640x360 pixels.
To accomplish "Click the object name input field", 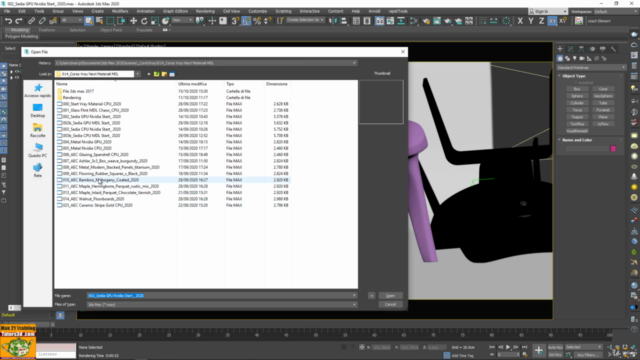I will pyautogui.click(x=587, y=149).
